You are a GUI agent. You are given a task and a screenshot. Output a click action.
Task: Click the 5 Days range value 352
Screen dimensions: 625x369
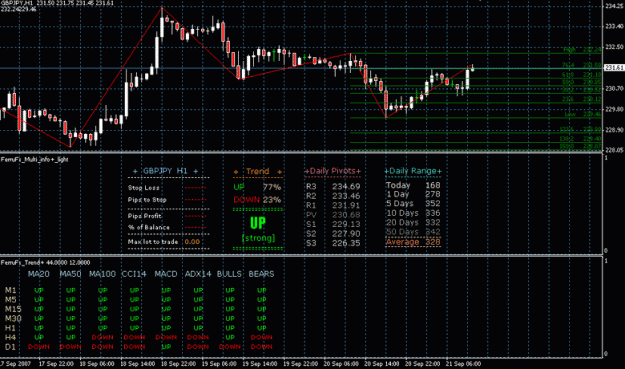click(433, 204)
